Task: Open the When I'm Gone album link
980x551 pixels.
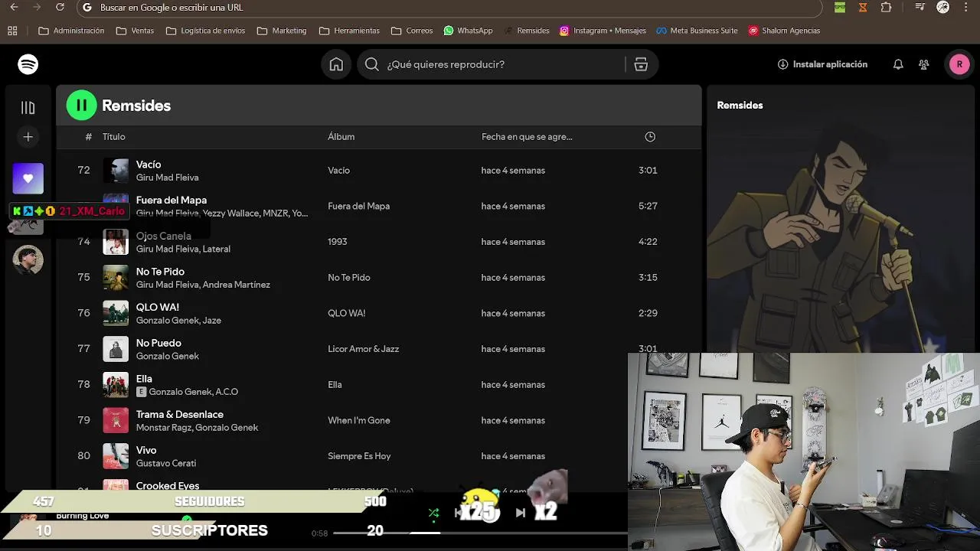Action: tap(359, 420)
